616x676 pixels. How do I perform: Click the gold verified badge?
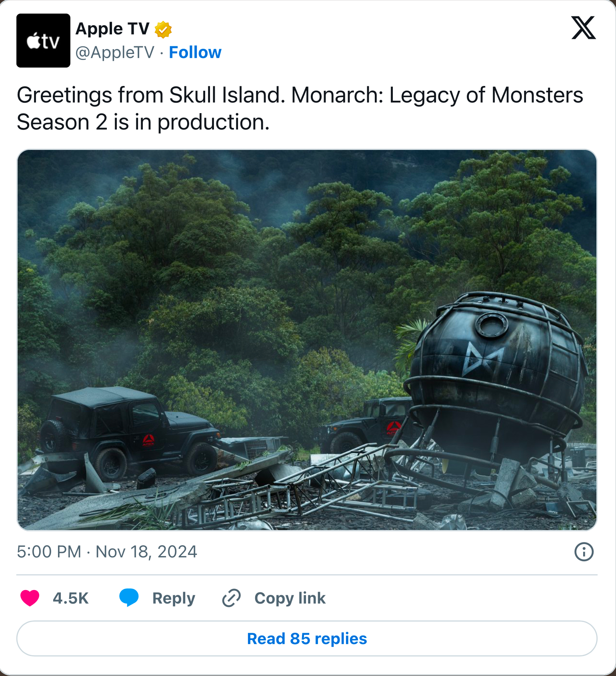163,30
